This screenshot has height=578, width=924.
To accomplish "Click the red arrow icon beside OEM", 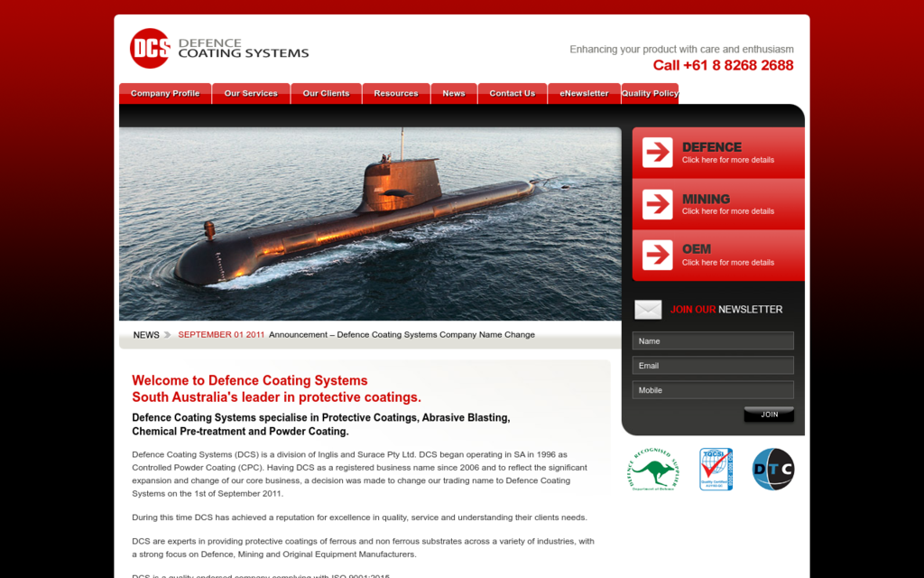I will coord(656,256).
